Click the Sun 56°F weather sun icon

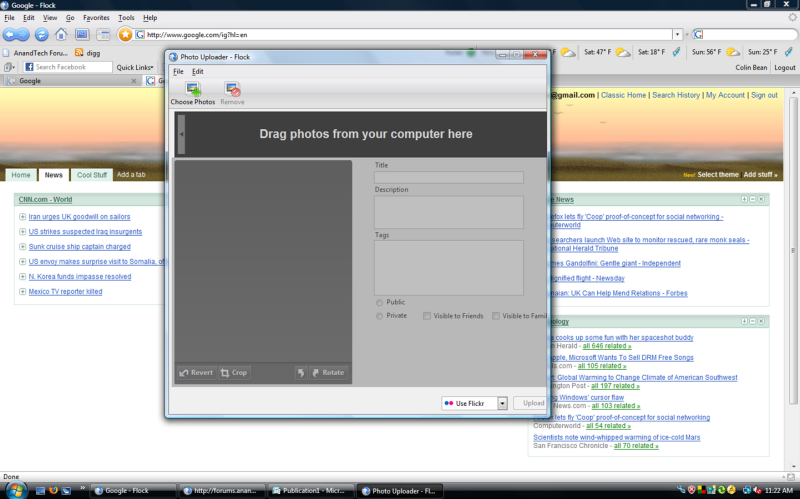pyautogui.click(x=733, y=52)
